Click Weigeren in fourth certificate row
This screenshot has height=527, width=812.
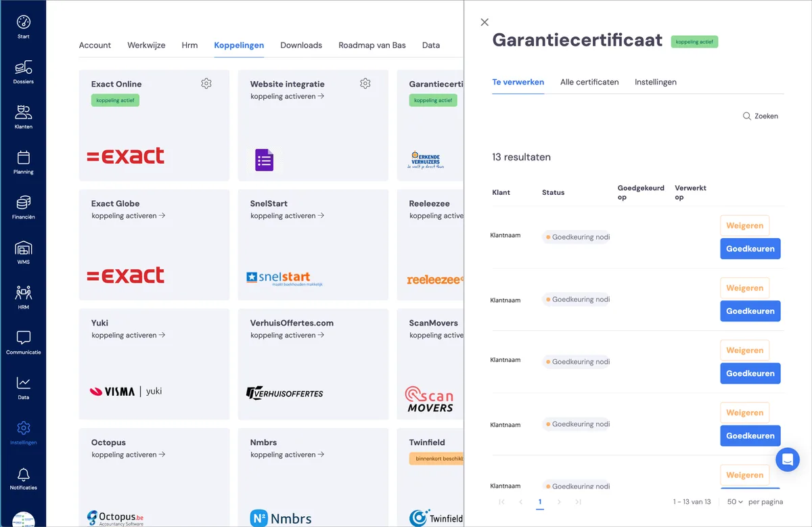(744, 413)
